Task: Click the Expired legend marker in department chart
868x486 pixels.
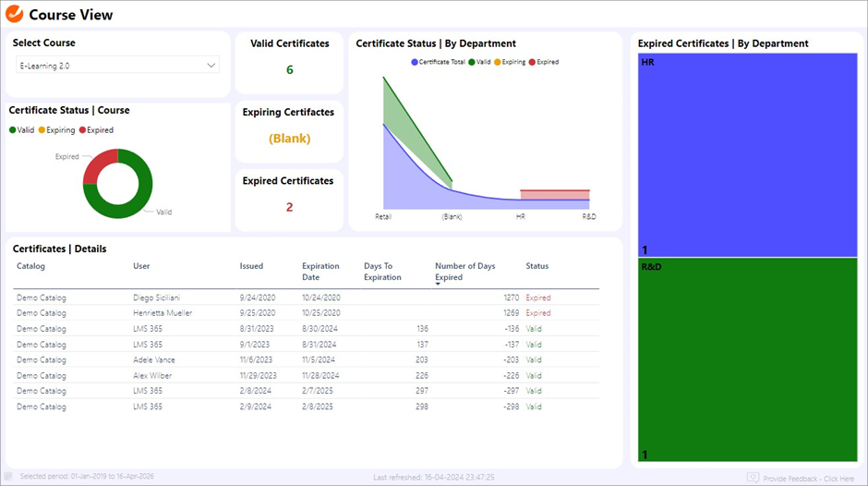Action: (x=531, y=62)
